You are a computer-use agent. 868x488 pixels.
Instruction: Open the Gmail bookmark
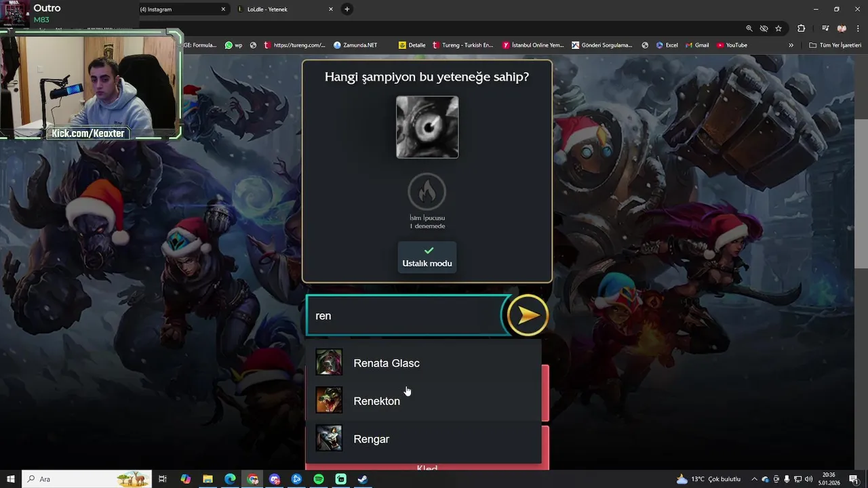point(697,45)
